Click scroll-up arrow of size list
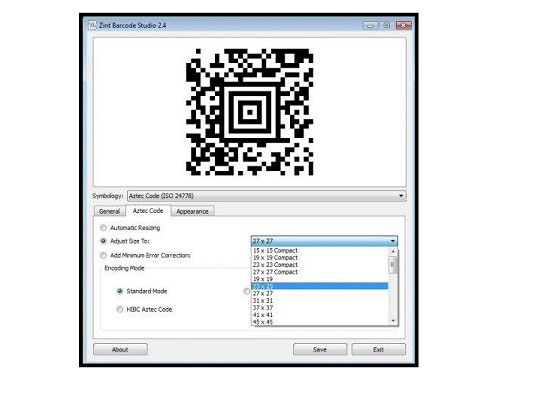The height and width of the screenshot is (404, 550). [393, 251]
